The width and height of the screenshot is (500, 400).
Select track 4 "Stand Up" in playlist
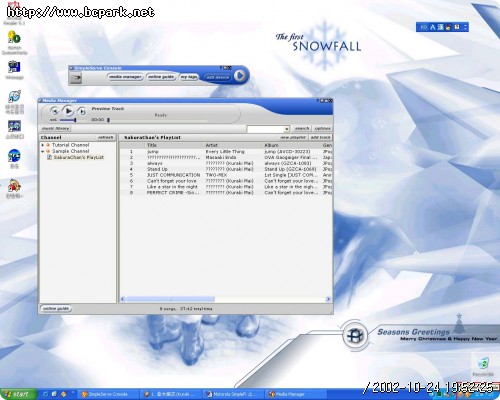pos(226,169)
